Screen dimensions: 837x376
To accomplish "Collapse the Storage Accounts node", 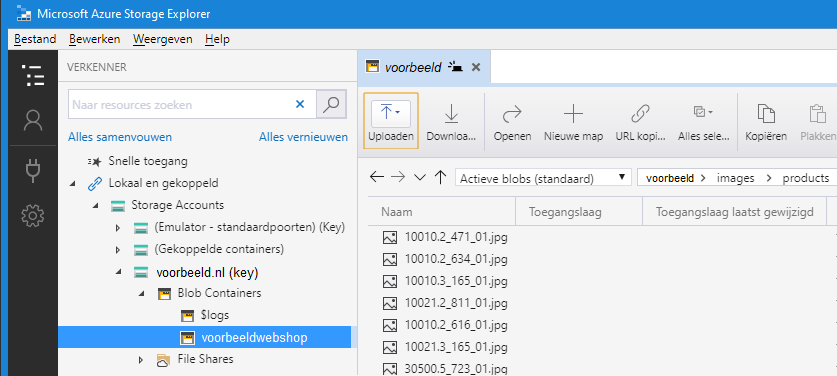I will point(96,206).
